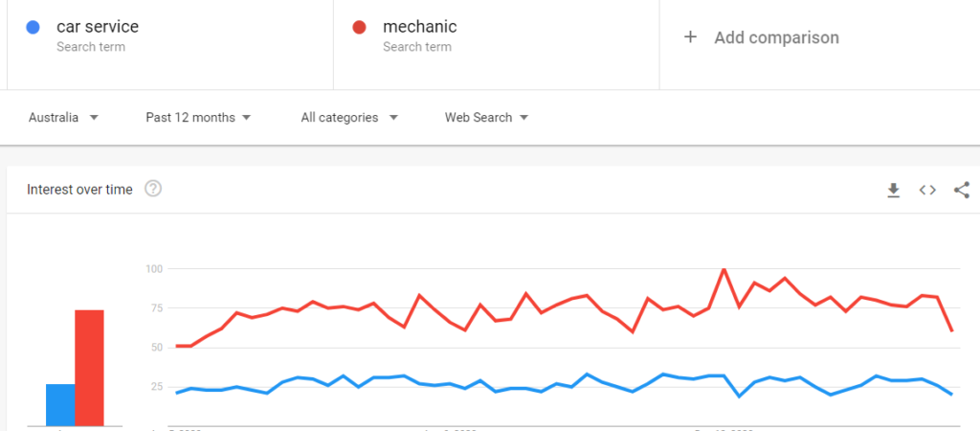Click the red average bar for mechanic
The width and height of the screenshot is (980, 431).
click(89, 367)
